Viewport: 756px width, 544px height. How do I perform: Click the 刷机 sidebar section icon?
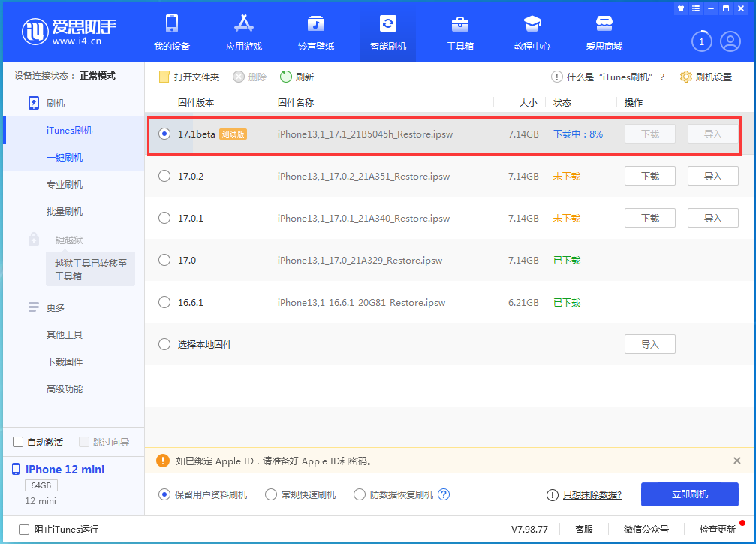click(34, 103)
